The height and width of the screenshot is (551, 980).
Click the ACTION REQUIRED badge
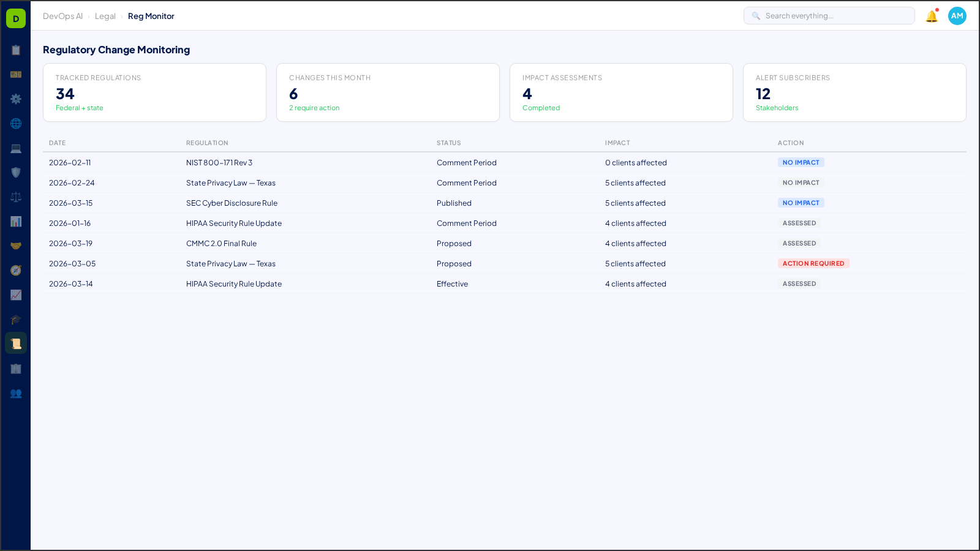813,263
